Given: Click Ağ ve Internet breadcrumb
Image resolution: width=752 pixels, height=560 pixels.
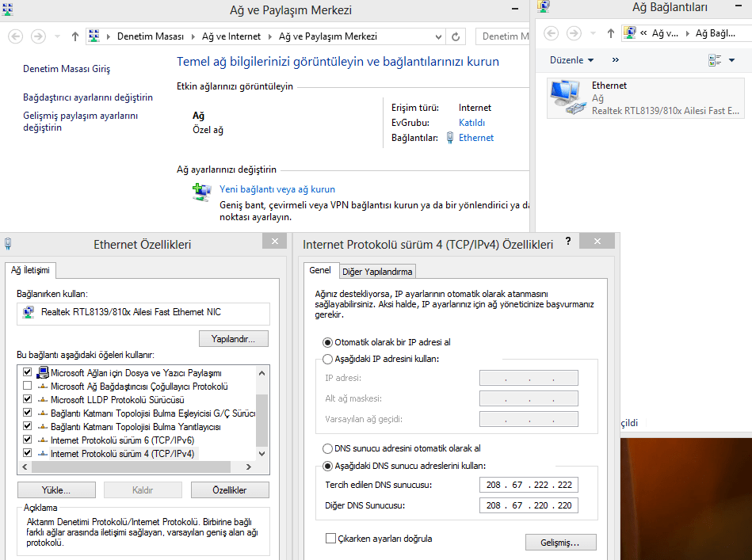Looking at the screenshot, I should tap(231, 36).
